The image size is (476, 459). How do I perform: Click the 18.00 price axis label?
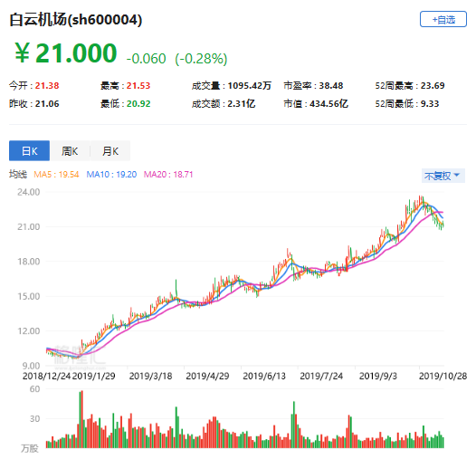click(29, 262)
